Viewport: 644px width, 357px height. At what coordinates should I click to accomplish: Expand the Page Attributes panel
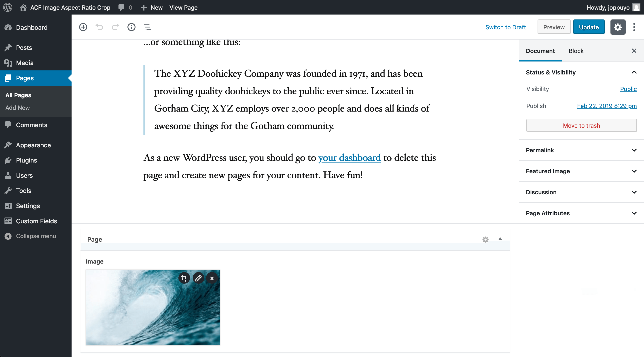[x=634, y=213]
